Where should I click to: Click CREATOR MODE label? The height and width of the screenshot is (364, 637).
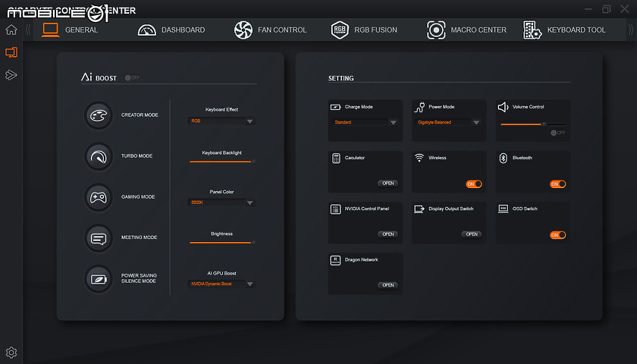pos(140,115)
